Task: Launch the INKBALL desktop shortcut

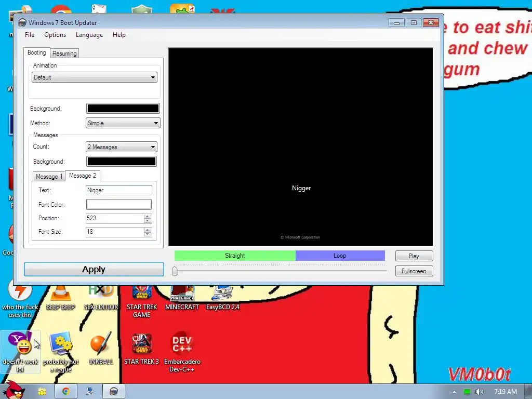Action: click(x=101, y=349)
